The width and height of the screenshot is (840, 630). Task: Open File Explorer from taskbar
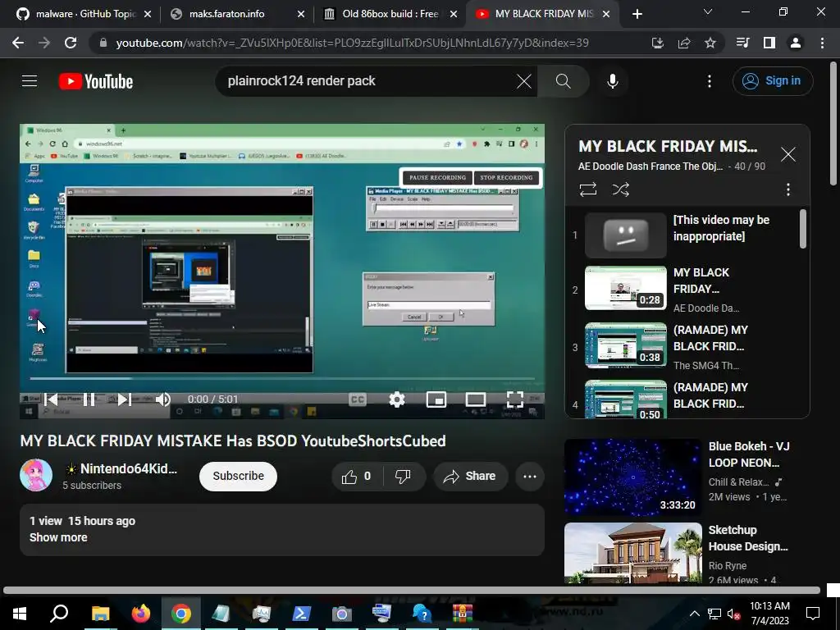click(x=100, y=614)
